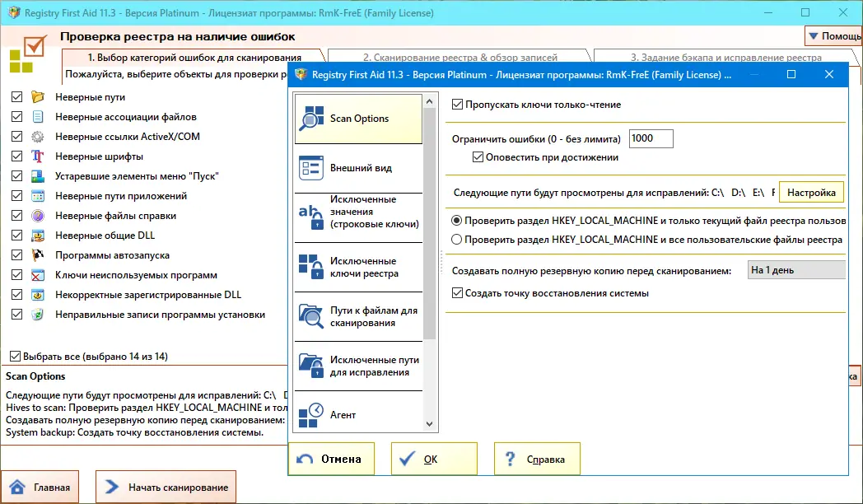
Task: Click the 1000 error limit input field
Action: tap(651, 139)
